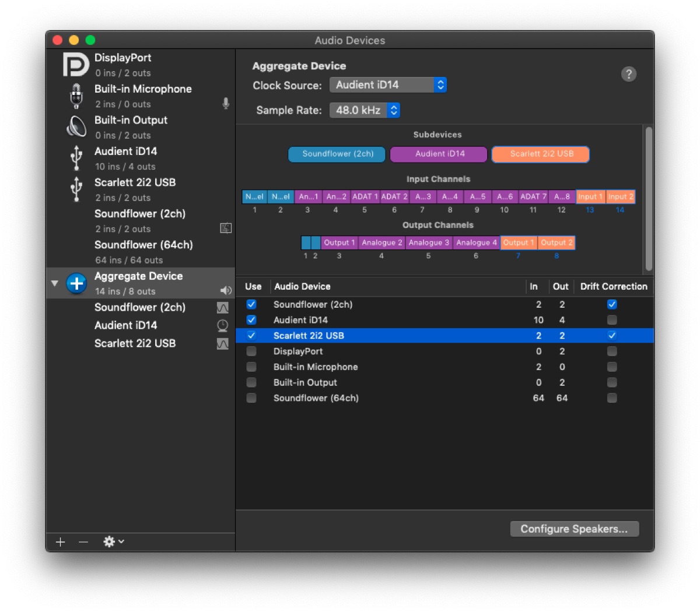The height and width of the screenshot is (612, 700).
Task: Click the Drift Correction column header
Action: (x=614, y=286)
